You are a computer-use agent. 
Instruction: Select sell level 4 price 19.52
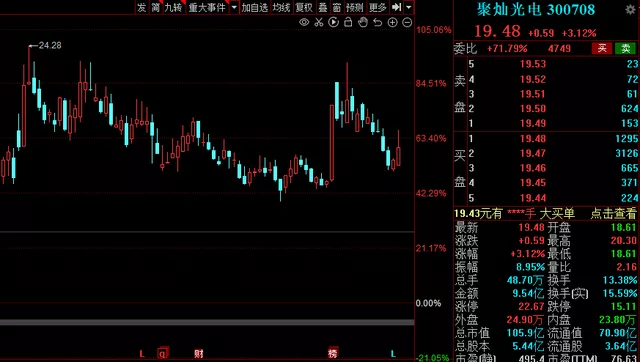click(533, 79)
